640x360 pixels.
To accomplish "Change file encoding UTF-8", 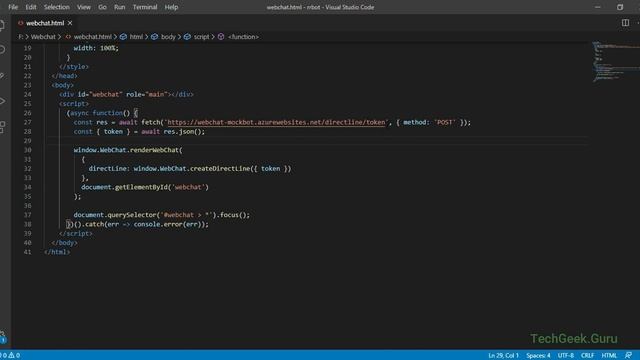I will (566, 355).
